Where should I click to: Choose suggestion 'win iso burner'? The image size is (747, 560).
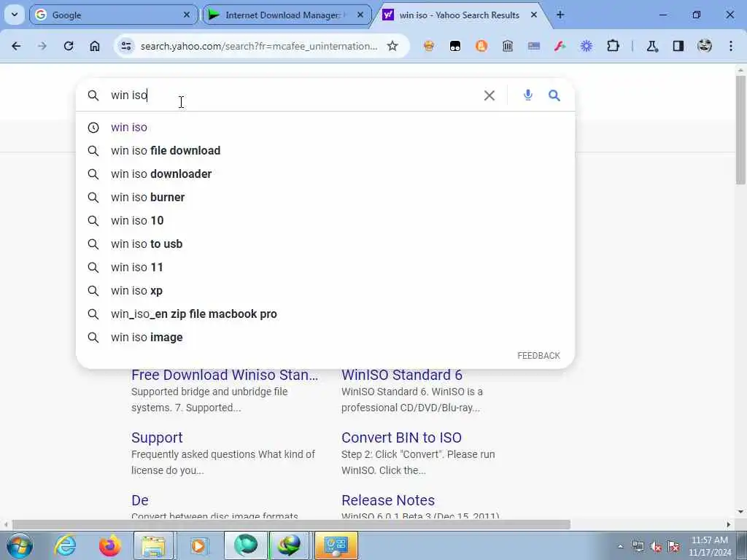(325, 197)
